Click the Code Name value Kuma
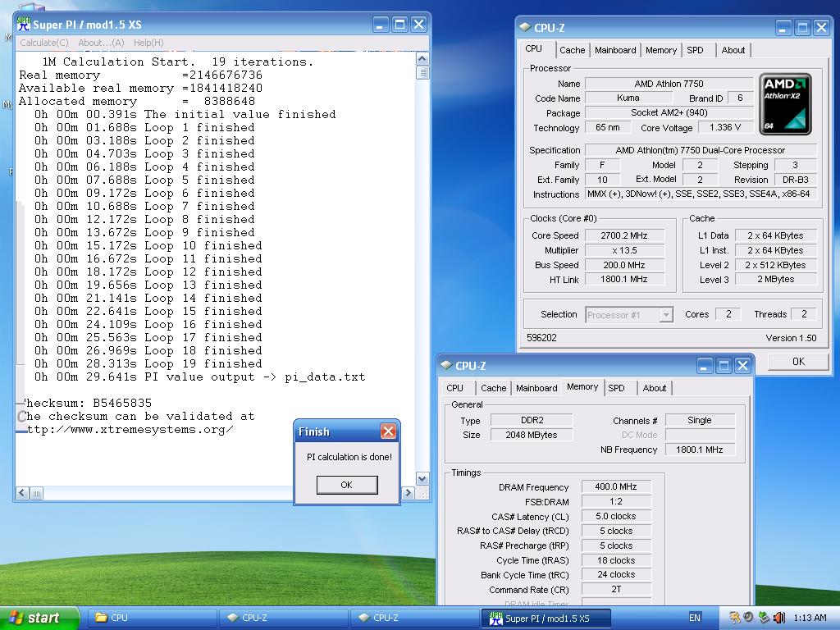Image resolution: width=840 pixels, height=630 pixels. point(628,98)
